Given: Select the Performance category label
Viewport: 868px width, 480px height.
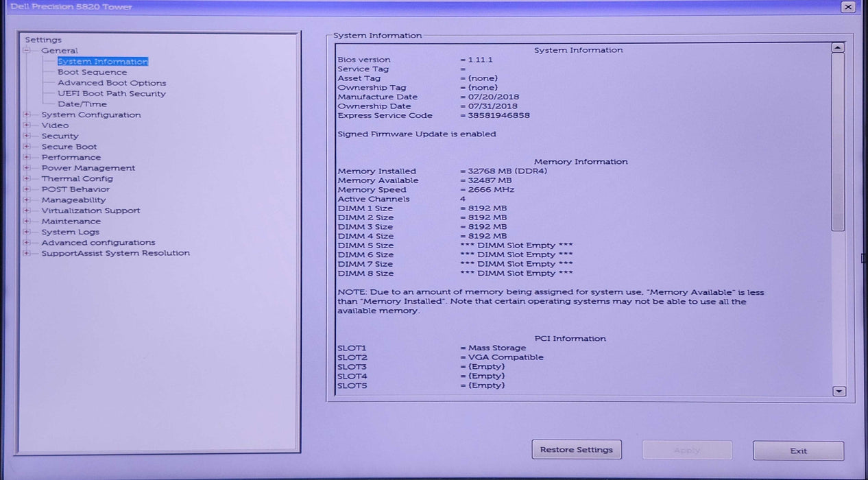Looking at the screenshot, I should point(71,158).
